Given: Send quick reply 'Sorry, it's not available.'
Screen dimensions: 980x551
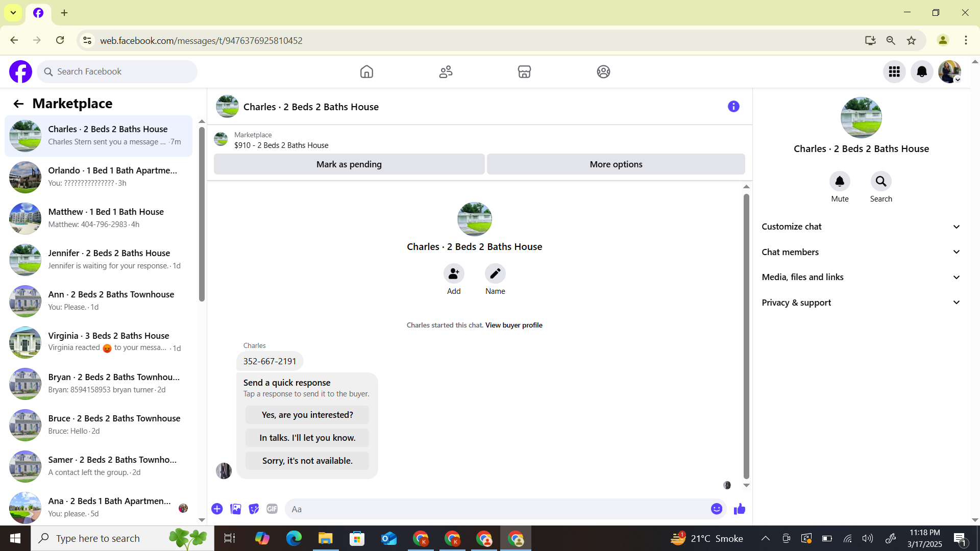Looking at the screenshot, I should pos(307,461).
